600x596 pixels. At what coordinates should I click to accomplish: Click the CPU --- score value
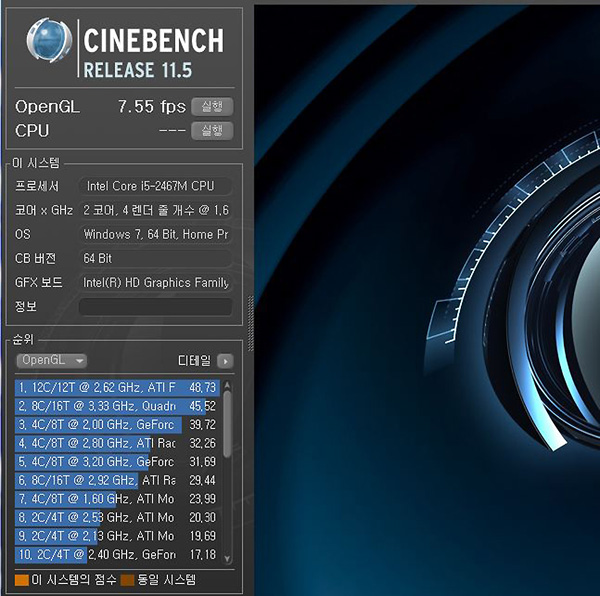pos(172,131)
